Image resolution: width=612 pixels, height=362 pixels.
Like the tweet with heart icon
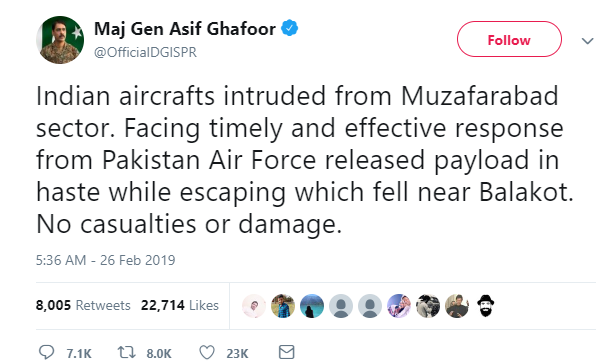(207, 352)
